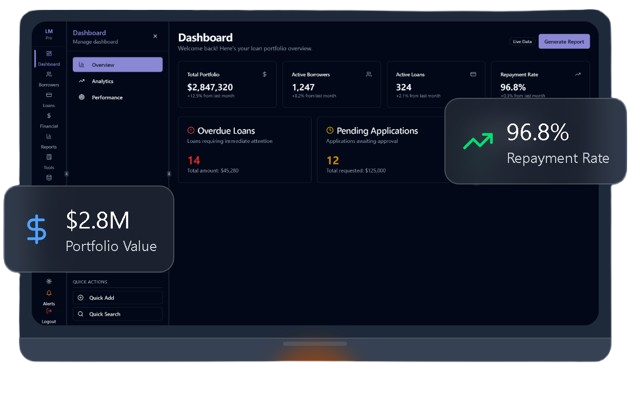
Task: Collapse the sidebar rail using its edge handle
Action: (x=67, y=174)
